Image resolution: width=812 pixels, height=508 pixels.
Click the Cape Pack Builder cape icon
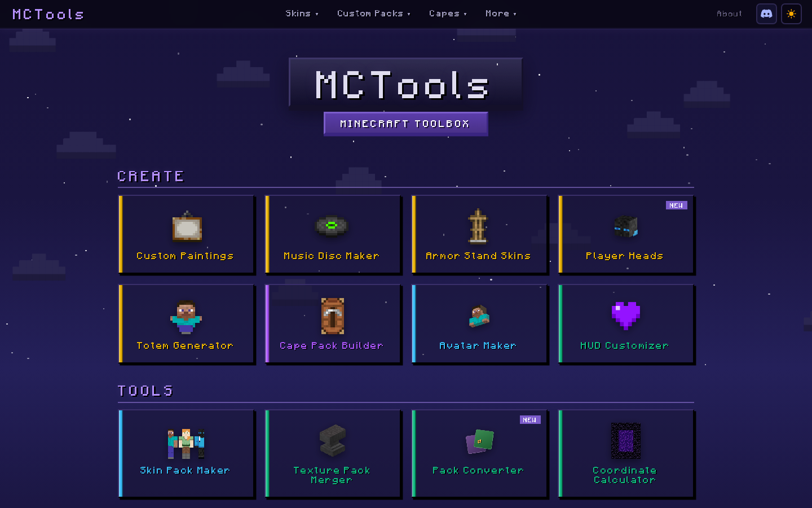(333, 316)
